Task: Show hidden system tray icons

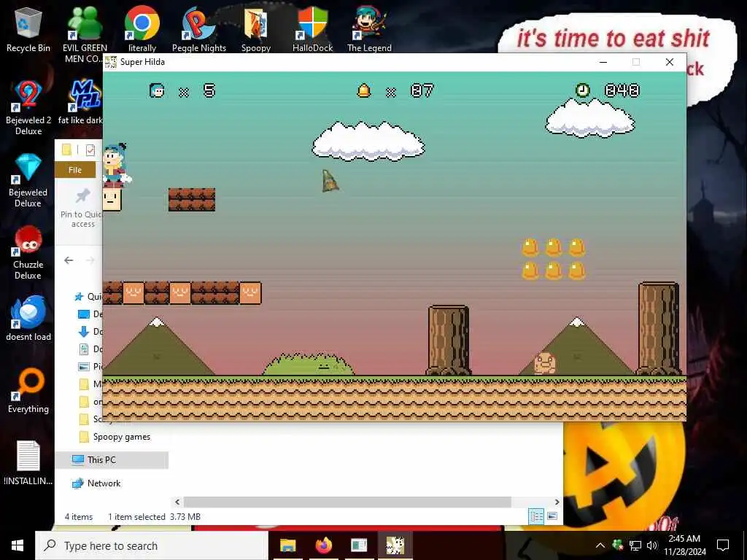Action: click(x=600, y=545)
